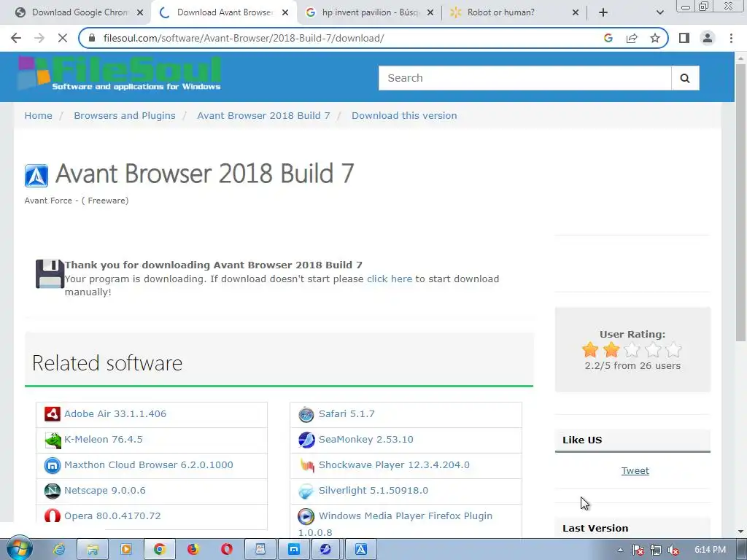Go back to the previous page

tap(16, 38)
